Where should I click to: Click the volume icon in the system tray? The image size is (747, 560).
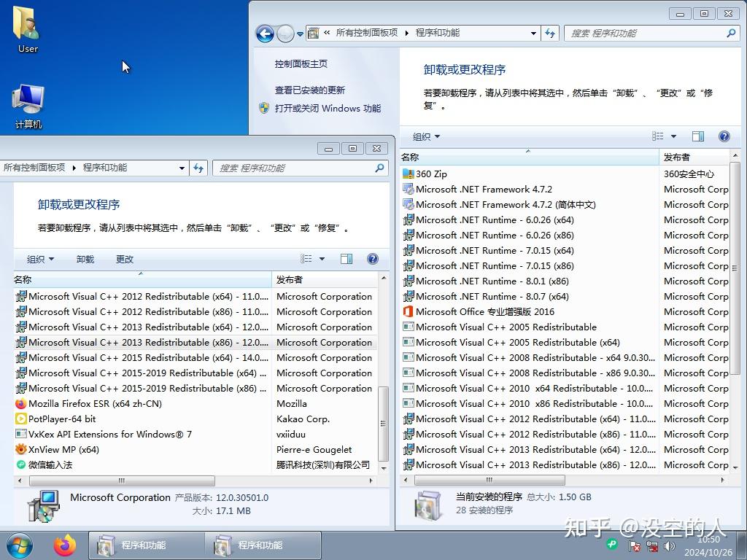point(670,545)
